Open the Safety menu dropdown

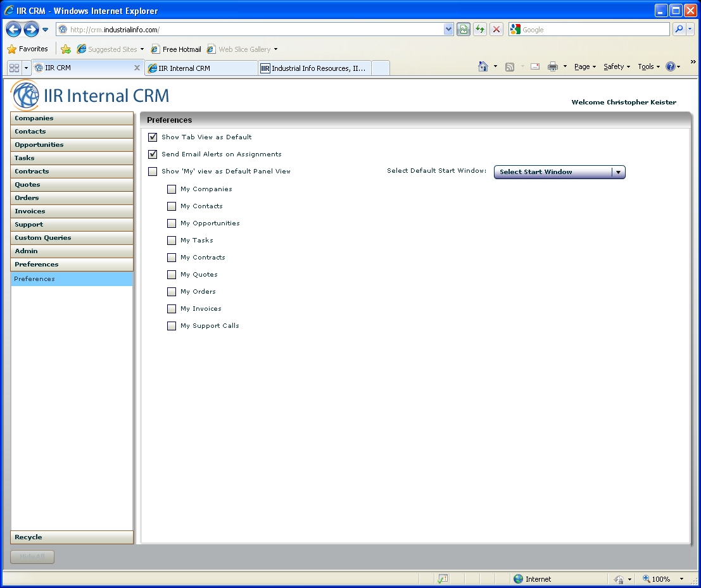coord(616,66)
